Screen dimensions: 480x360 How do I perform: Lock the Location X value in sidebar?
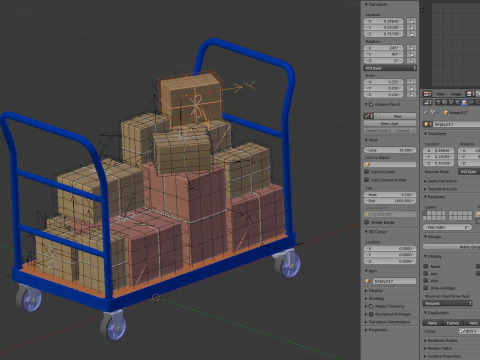[411, 21]
